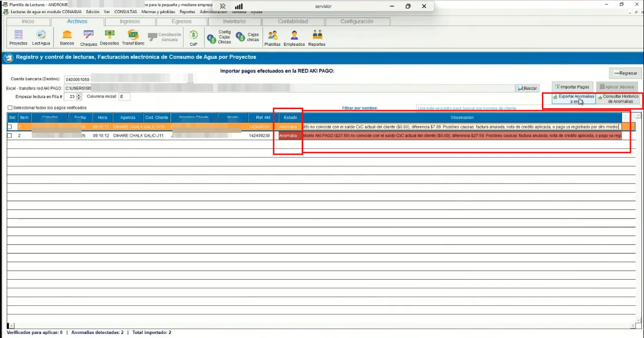Tick the Sel checkbox for item 1
The image size is (644, 338).
click(x=10, y=127)
